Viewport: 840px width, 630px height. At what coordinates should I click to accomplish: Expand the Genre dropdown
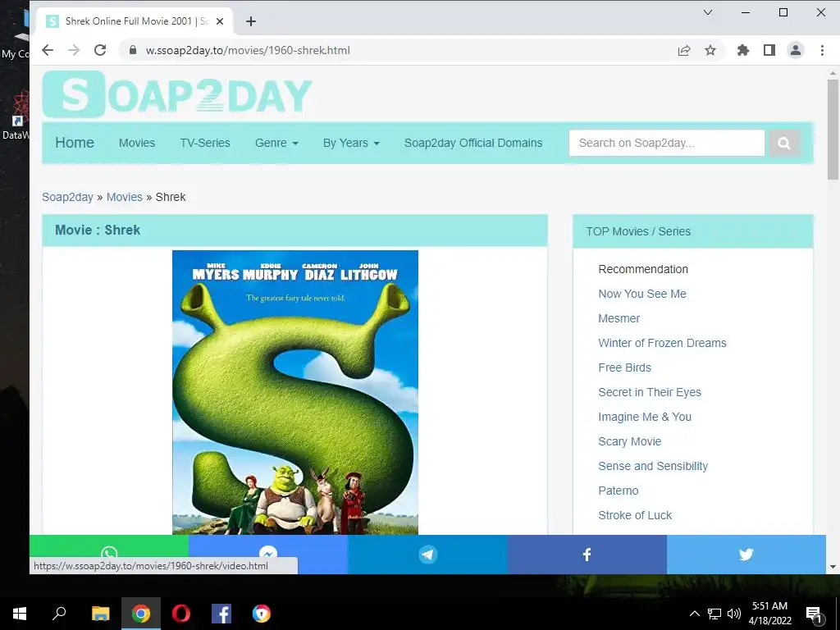276,143
